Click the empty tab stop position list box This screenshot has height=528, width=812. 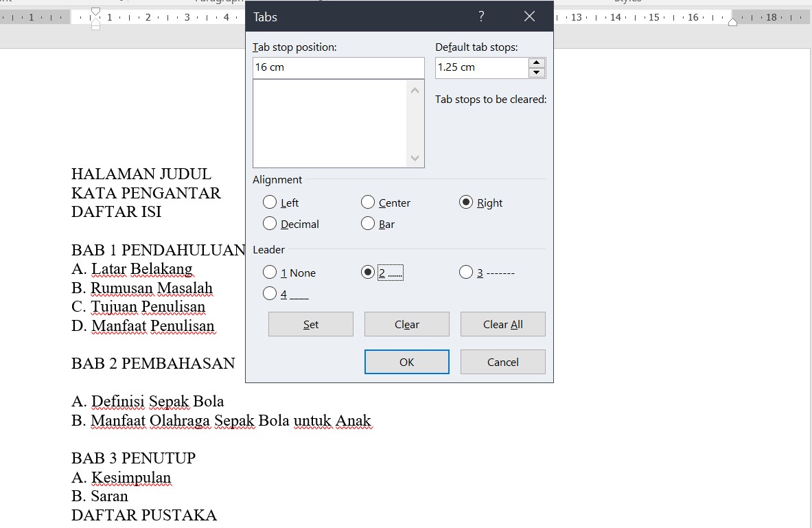332,124
